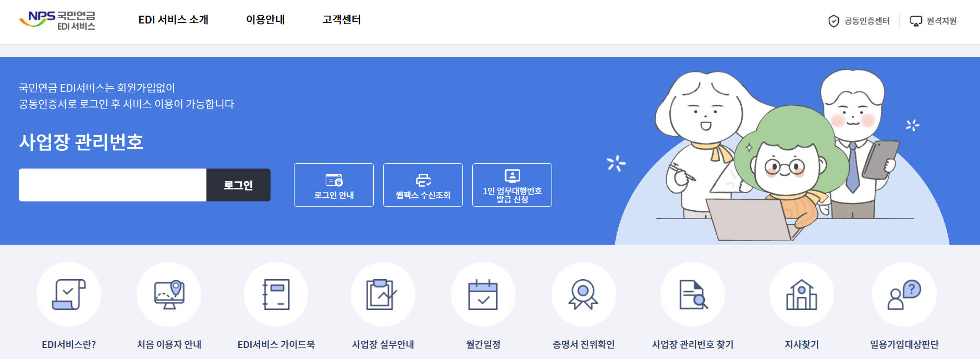Screen dimensions: 980x359
Task: Open the EDI서비스란? scroll document icon
Action: [69, 294]
